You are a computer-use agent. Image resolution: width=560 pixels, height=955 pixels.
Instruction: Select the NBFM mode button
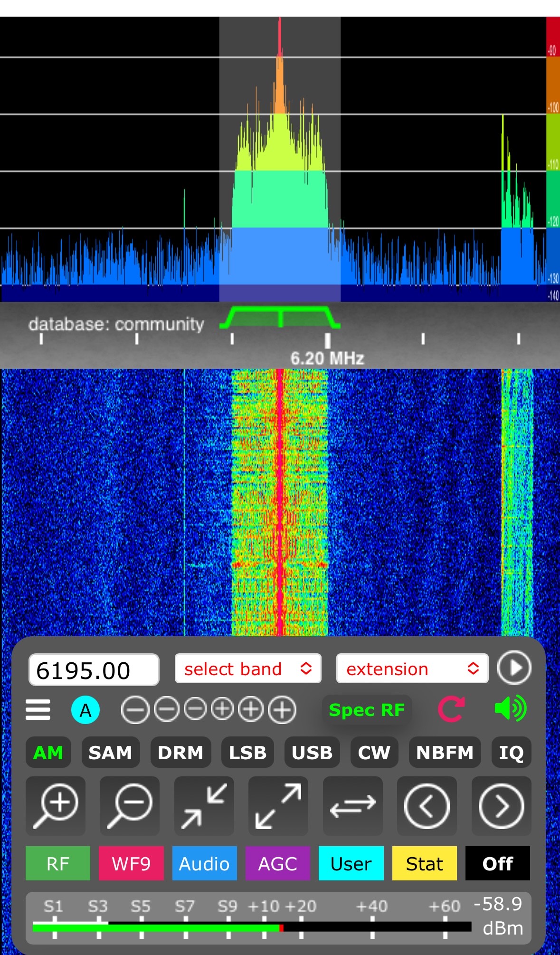[x=445, y=753]
